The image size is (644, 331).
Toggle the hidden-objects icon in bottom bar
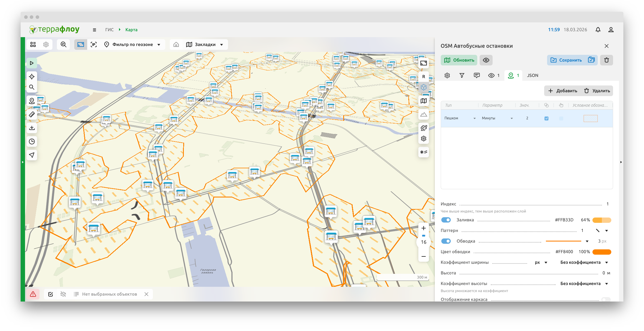click(63, 294)
